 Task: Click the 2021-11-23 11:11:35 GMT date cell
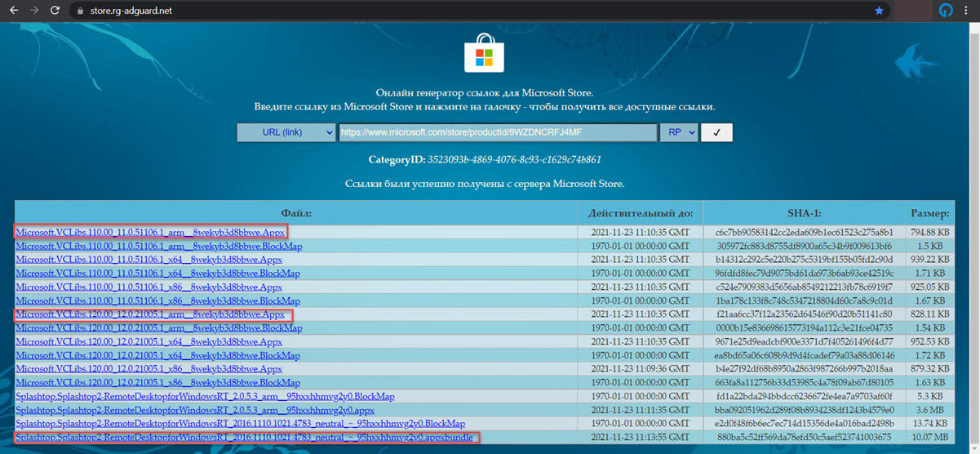click(641, 411)
